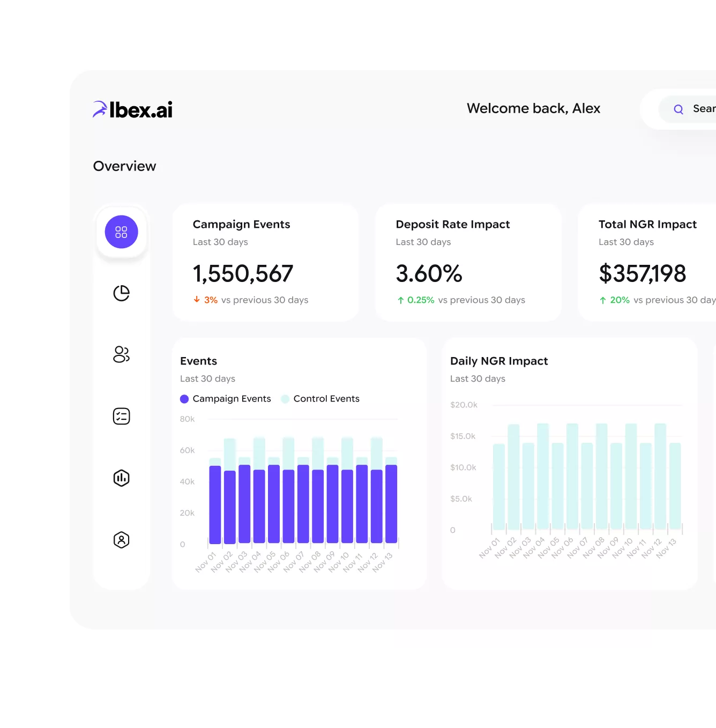Image resolution: width=716 pixels, height=728 pixels.
Task: Toggle Control Events legend light dot
Action: coord(285,399)
